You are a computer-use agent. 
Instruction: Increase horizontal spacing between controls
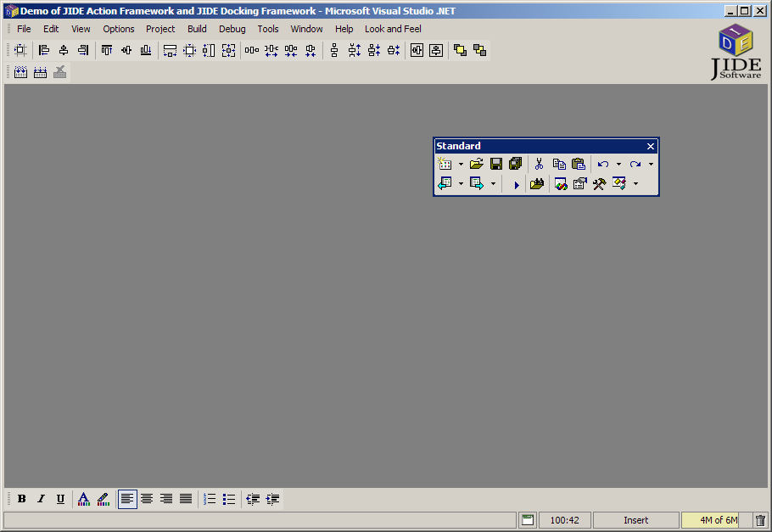point(271,50)
